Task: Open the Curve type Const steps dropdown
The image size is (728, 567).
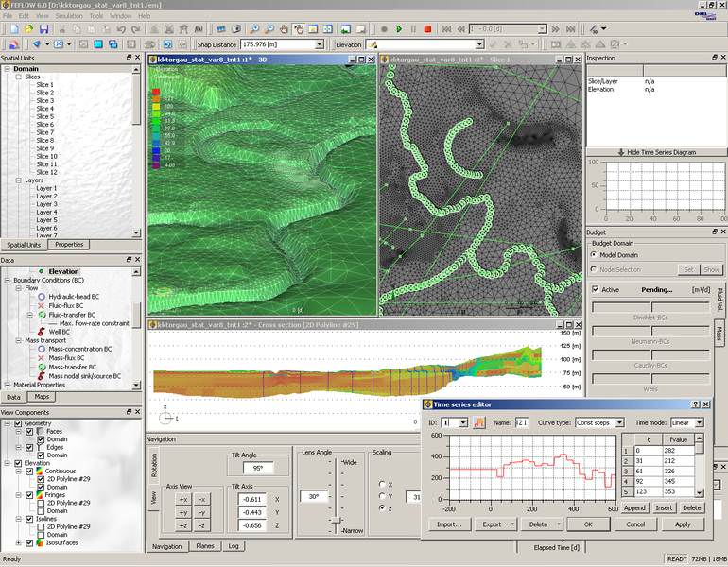Action: [x=620, y=422]
